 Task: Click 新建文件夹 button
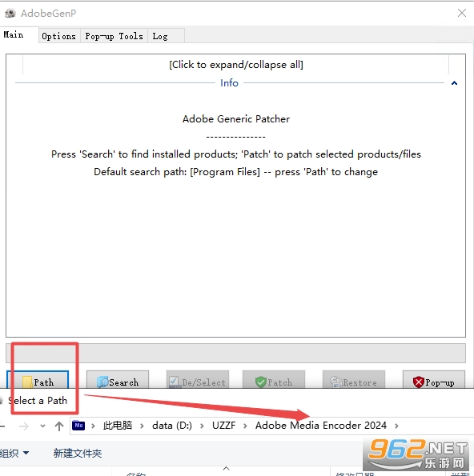[x=78, y=454]
